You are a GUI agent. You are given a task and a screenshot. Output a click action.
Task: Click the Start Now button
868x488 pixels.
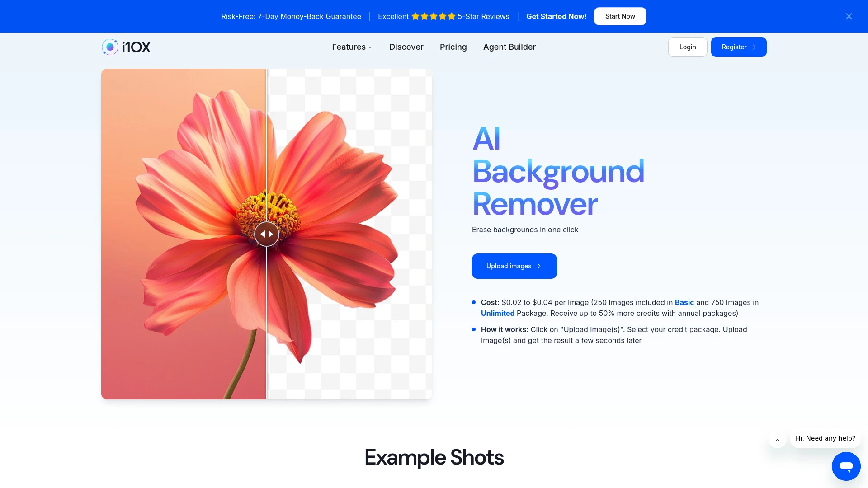620,16
